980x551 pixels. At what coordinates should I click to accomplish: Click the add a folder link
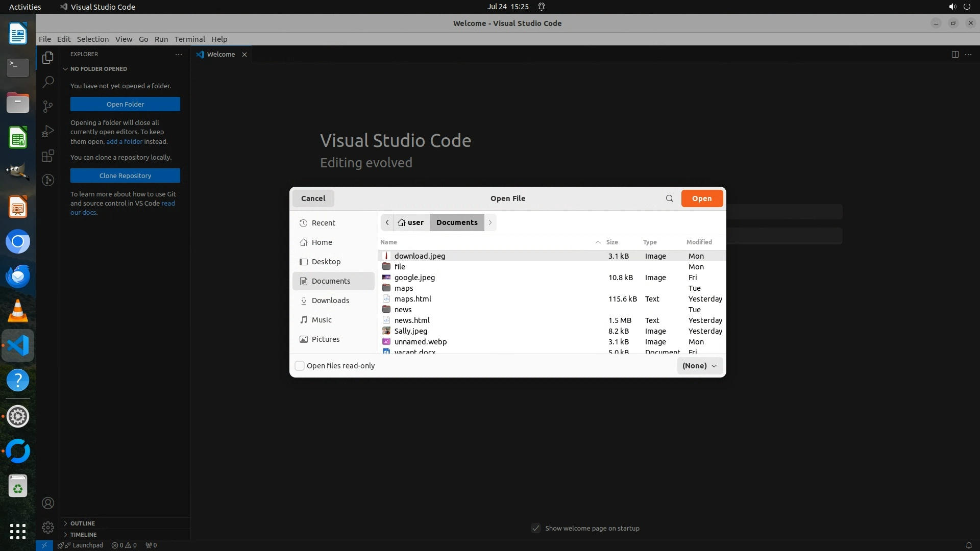pyautogui.click(x=124, y=141)
